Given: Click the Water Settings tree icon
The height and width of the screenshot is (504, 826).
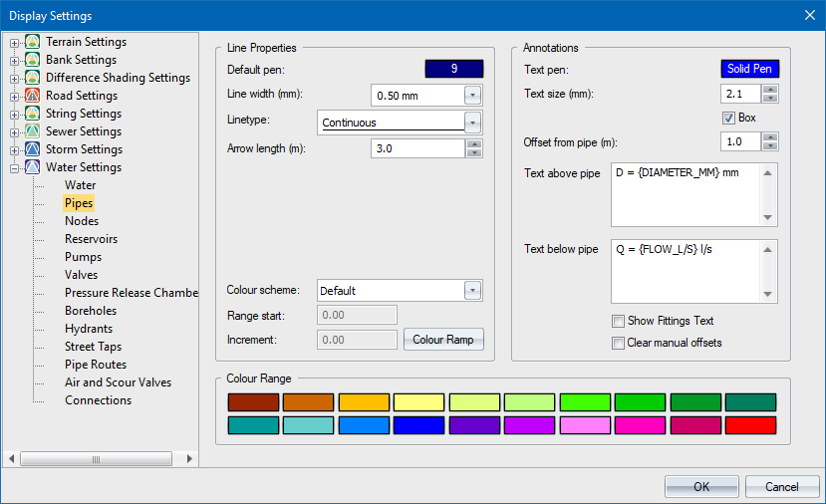Looking at the screenshot, I should (x=33, y=167).
